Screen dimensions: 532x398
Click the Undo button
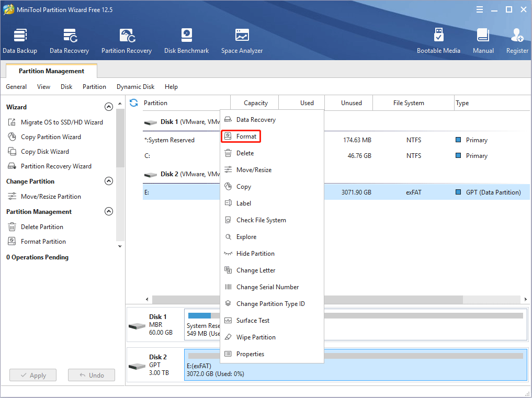click(92, 376)
